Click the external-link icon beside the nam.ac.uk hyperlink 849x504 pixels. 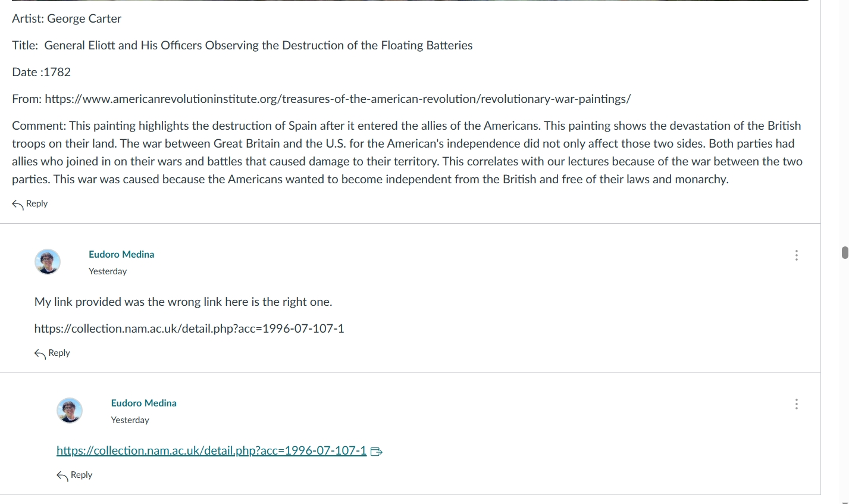coord(376,452)
